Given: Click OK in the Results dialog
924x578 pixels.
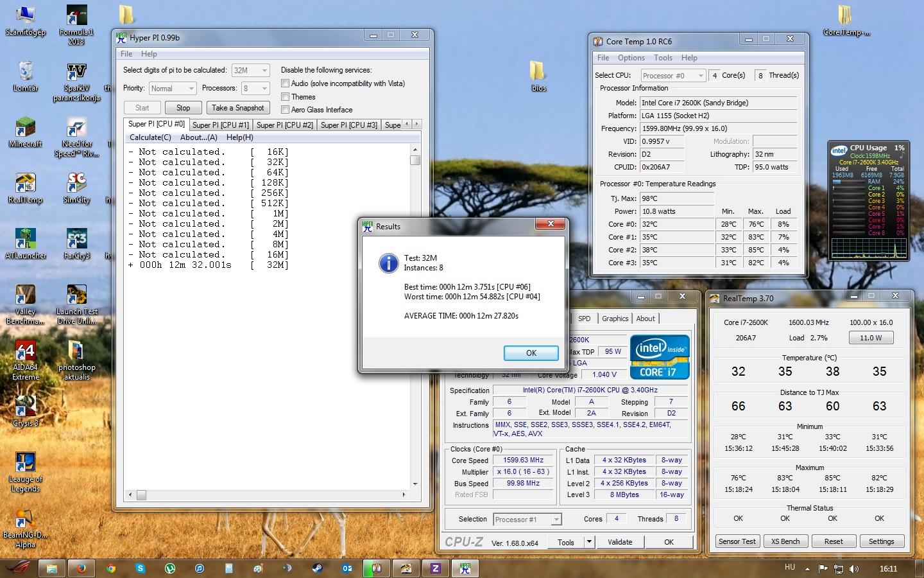Looking at the screenshot, I should (x=531, y=353).
